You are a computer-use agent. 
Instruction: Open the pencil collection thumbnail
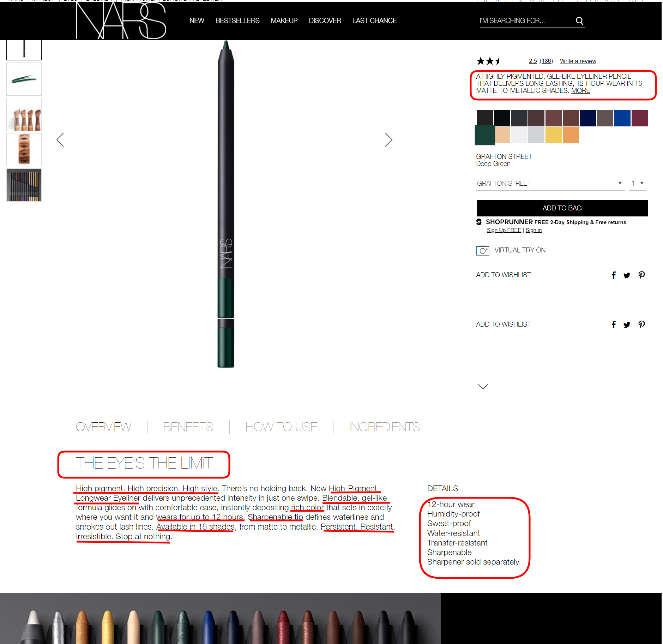pyautogui.click(x=24, y=185)
